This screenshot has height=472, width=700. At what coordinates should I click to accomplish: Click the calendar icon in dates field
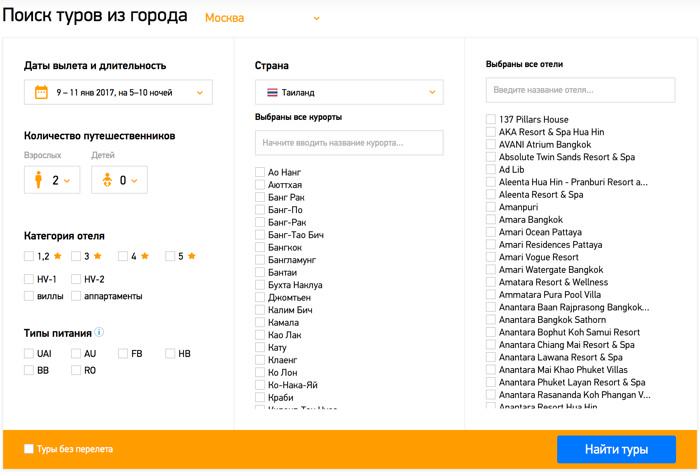coord(41,92)
